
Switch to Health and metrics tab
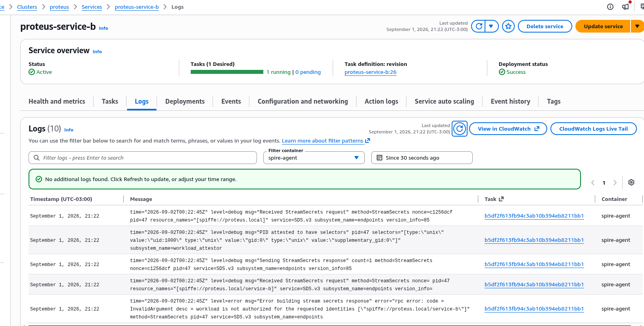click(x=57, y=101)
